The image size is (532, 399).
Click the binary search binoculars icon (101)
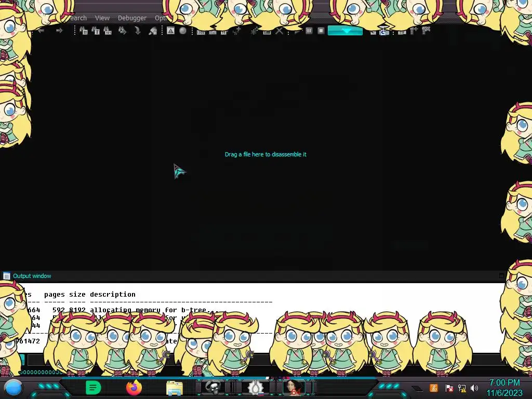click(x=108, y=31)
